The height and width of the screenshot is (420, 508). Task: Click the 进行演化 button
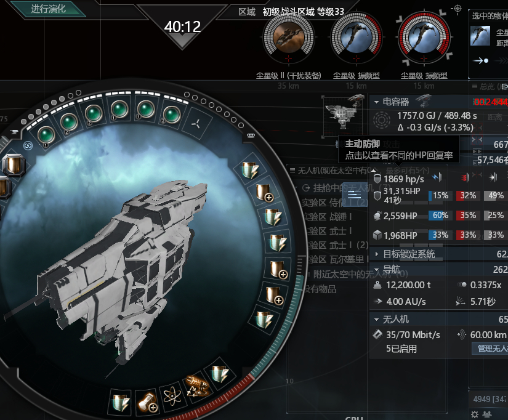tap(48, 9)
